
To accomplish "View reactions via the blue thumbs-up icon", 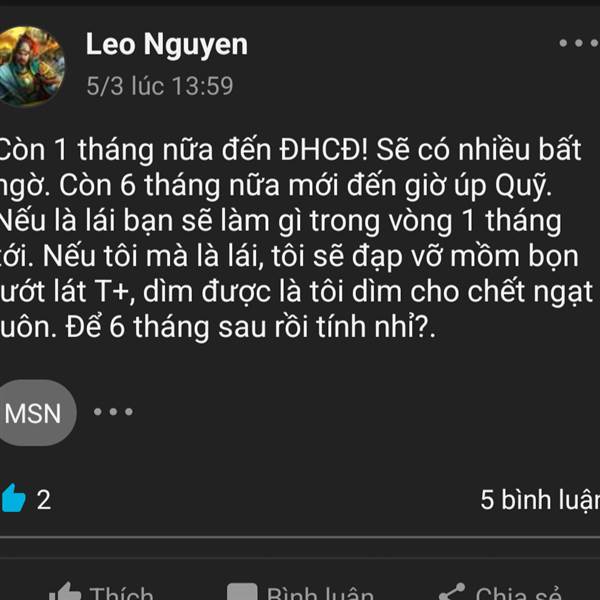I will (13, 498).
